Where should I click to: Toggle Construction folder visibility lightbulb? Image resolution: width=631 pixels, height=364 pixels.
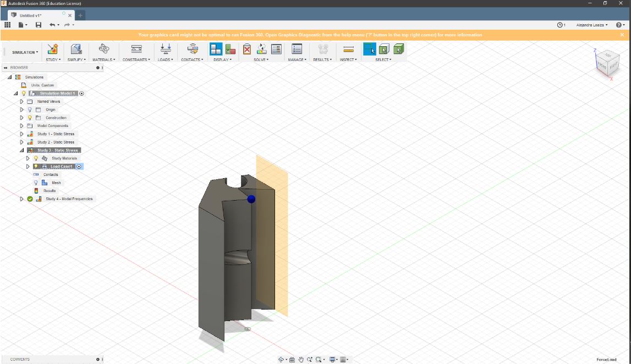[x=30, y=118]
